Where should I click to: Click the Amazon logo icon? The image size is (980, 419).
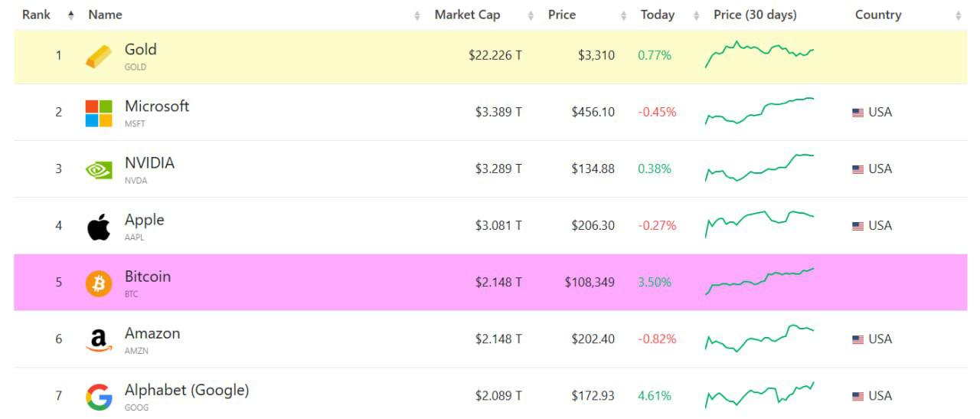point(98,339)
